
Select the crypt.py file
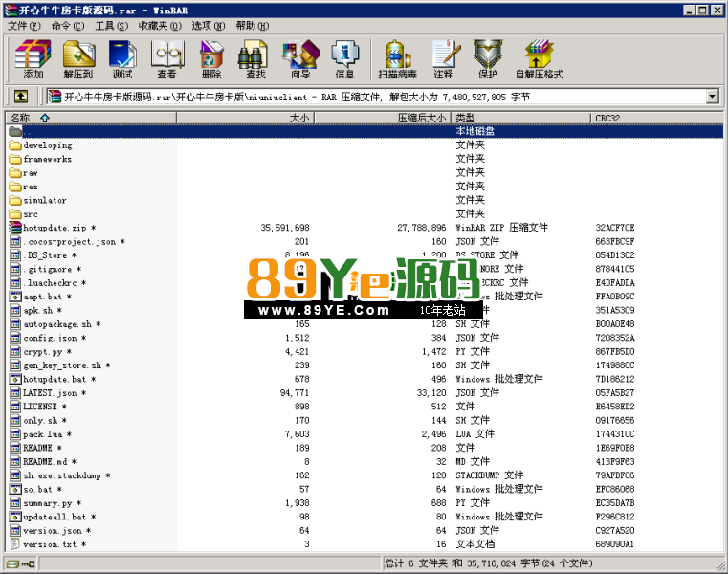(x=40, y=352)
